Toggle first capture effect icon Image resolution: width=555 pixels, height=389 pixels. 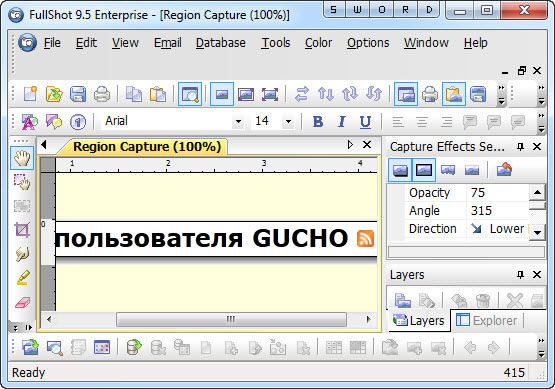tap(400, 170)
